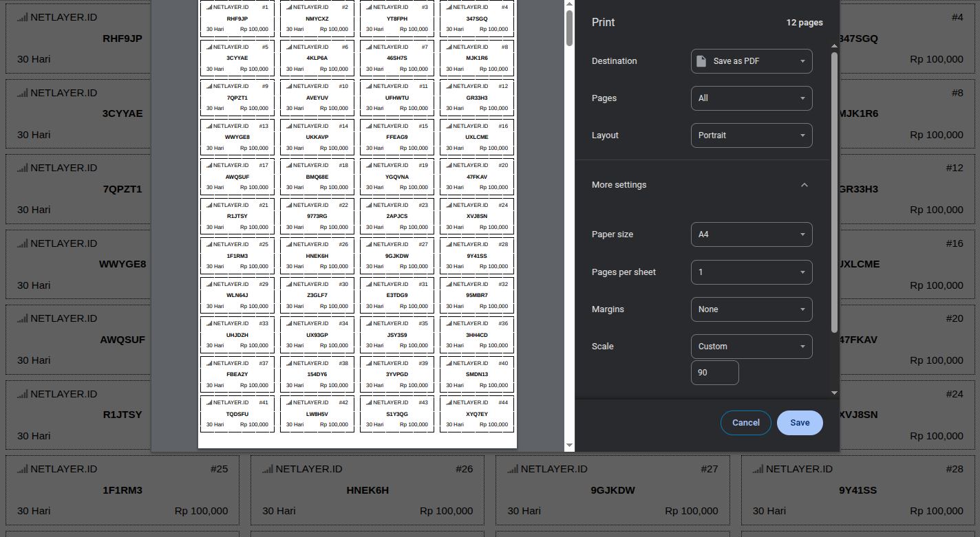
Task: Open the Pages dropdown set to All
Action: click(x=752, y=98)
